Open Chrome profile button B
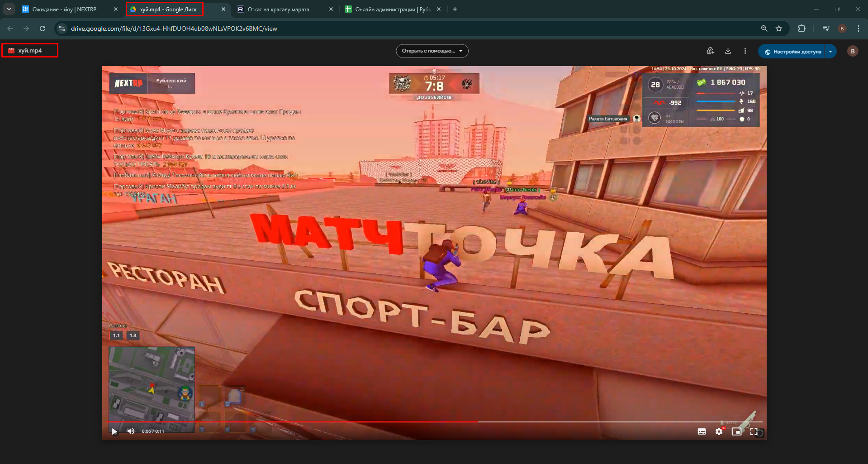868x464 pixels. click(x=842, y=29)
